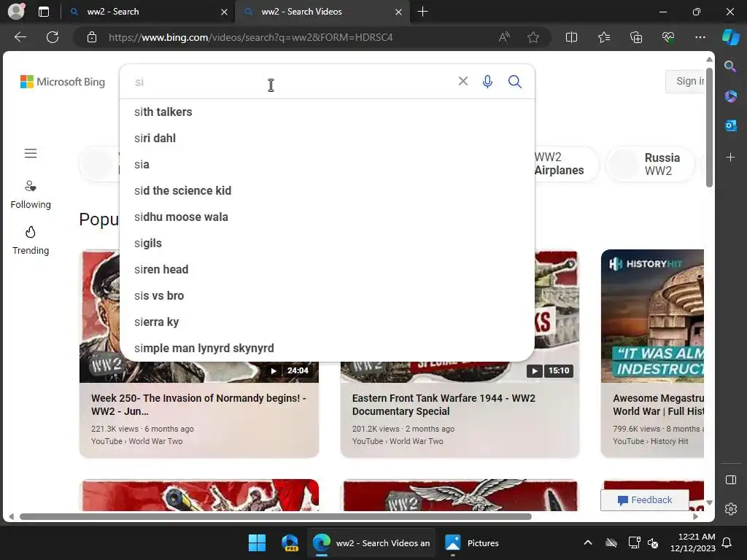This screenshot has height=560, width=747.
Task: Click the vertical page scrollbar thumb
Action: click(709, 127)
